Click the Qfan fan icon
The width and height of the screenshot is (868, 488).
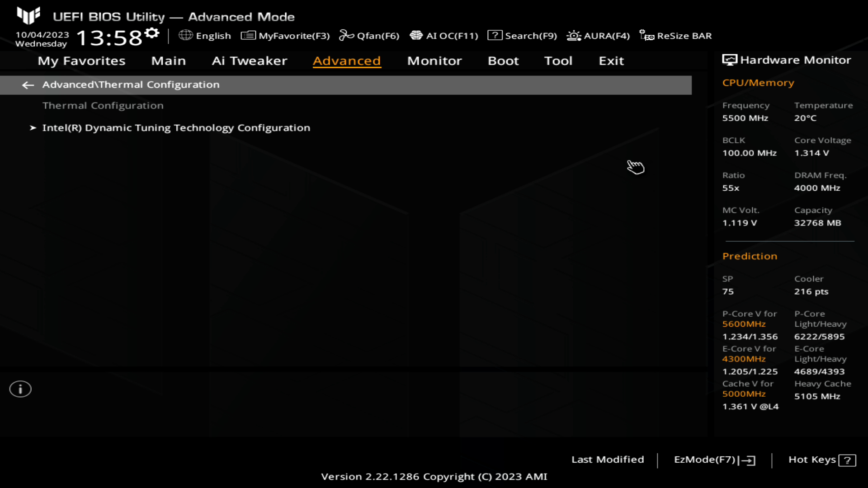(346, 35)
